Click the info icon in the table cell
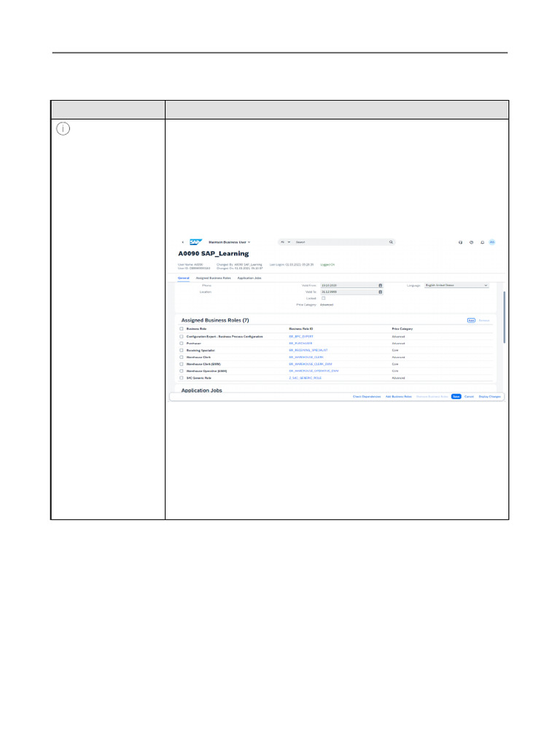560x747 pixels. [x=63, y=128]
